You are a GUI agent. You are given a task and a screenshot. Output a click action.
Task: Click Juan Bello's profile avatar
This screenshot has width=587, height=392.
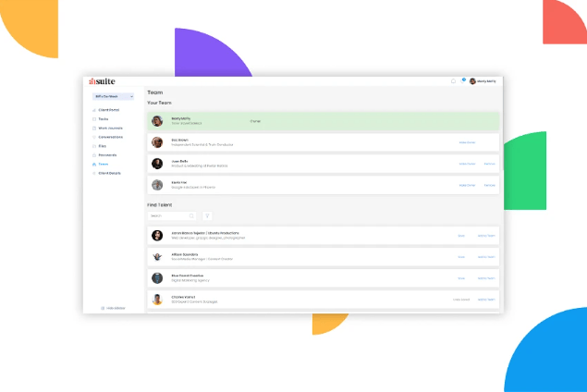click(157, 163)
